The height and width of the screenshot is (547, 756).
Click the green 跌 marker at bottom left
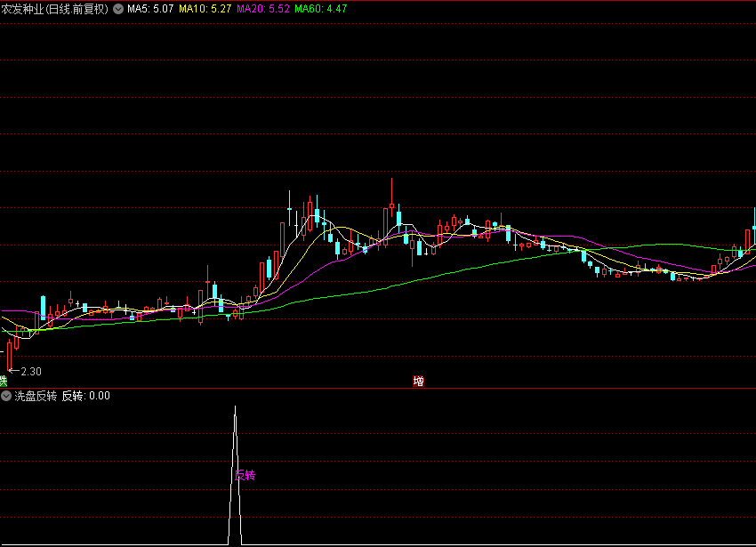[4, 382]
